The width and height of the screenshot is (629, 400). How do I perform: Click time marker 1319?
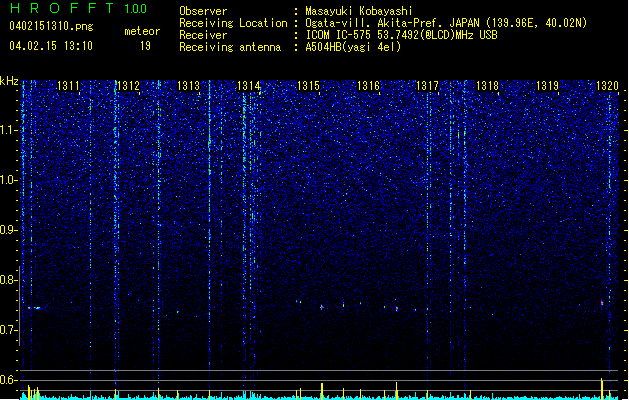[548, 85]
